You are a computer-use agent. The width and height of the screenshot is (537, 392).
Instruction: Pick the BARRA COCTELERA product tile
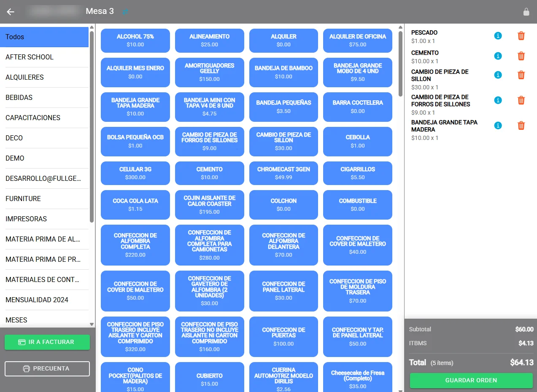(x=358, y=107)
